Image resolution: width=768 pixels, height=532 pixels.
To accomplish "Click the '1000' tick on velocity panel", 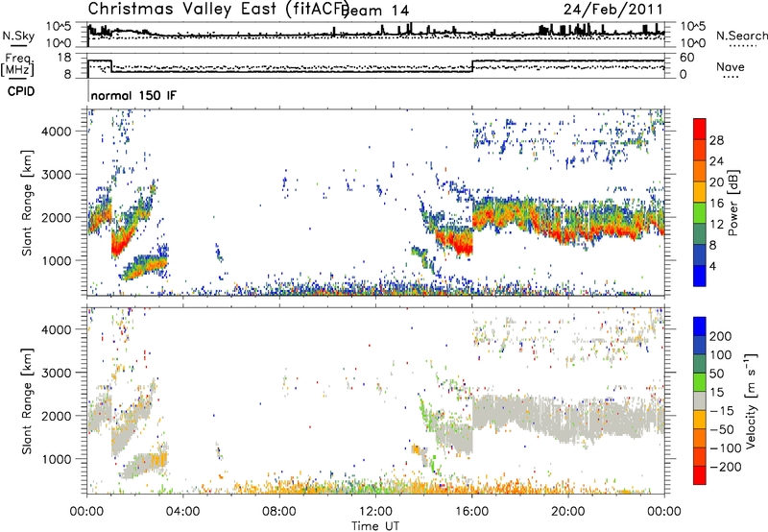I will [57, 459].
